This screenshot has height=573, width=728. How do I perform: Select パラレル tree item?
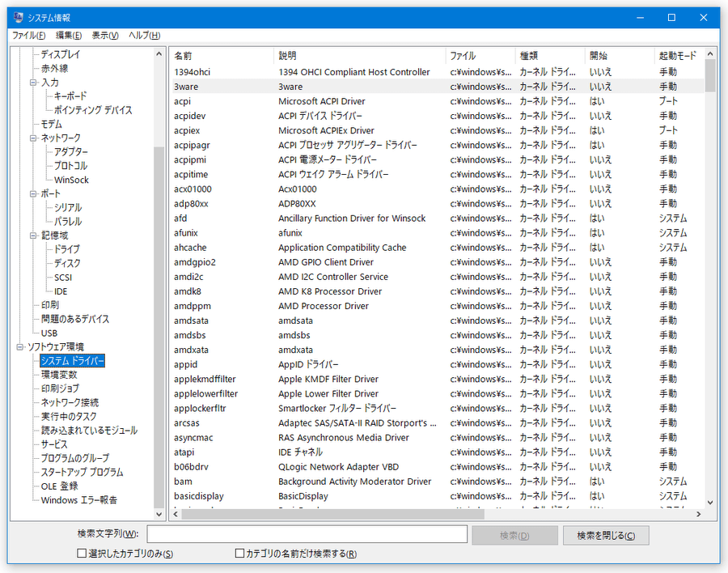(68, 222)
